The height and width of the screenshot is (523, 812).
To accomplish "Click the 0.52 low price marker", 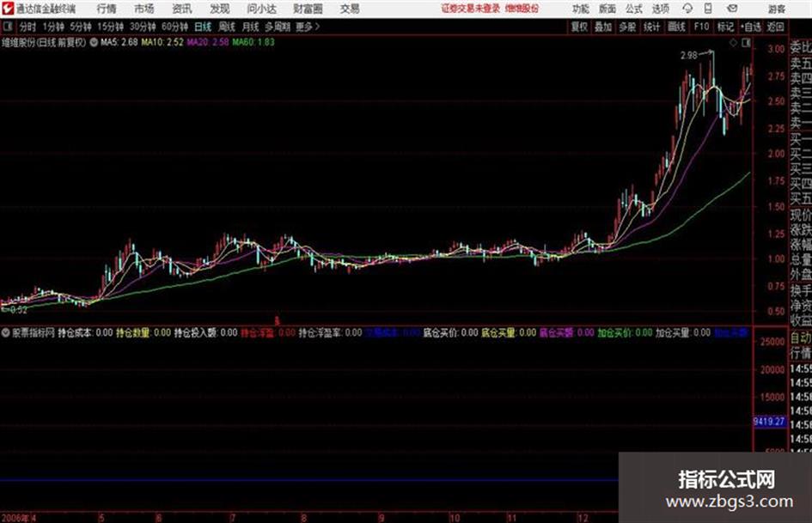I will [x=19, y=310].
